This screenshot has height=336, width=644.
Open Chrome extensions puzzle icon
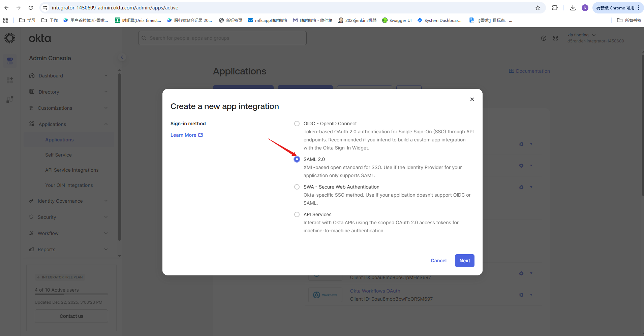point(555,8)
